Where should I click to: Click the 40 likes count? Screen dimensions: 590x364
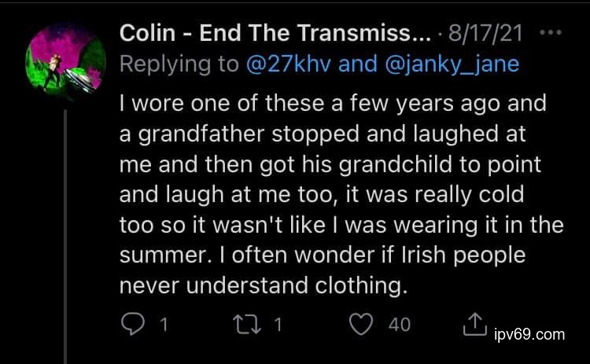pos(399,324)
